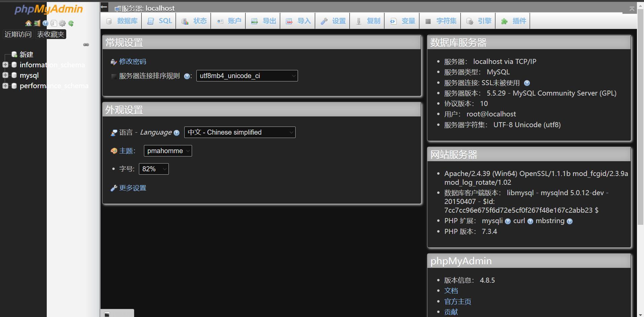Open the 数据库 tab

[122, 21]
